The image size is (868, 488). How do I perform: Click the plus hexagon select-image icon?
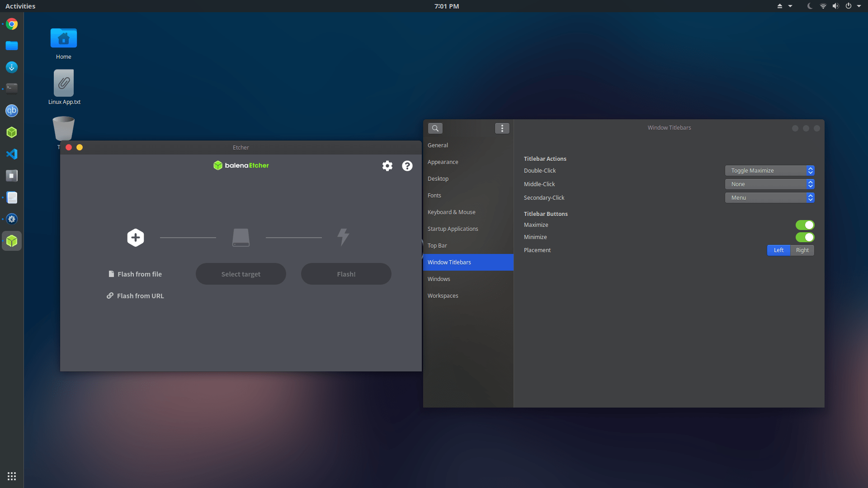(136, 237)
